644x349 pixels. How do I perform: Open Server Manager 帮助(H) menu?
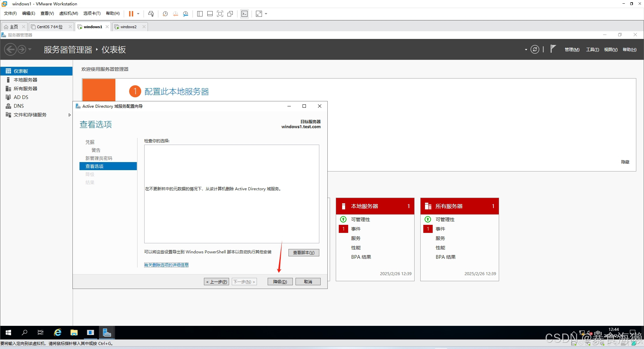630,50
